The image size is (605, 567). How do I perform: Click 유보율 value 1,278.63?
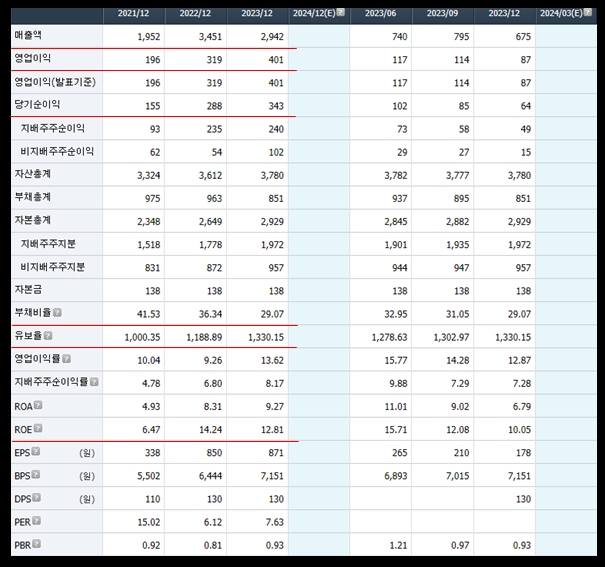click(389, 338)
